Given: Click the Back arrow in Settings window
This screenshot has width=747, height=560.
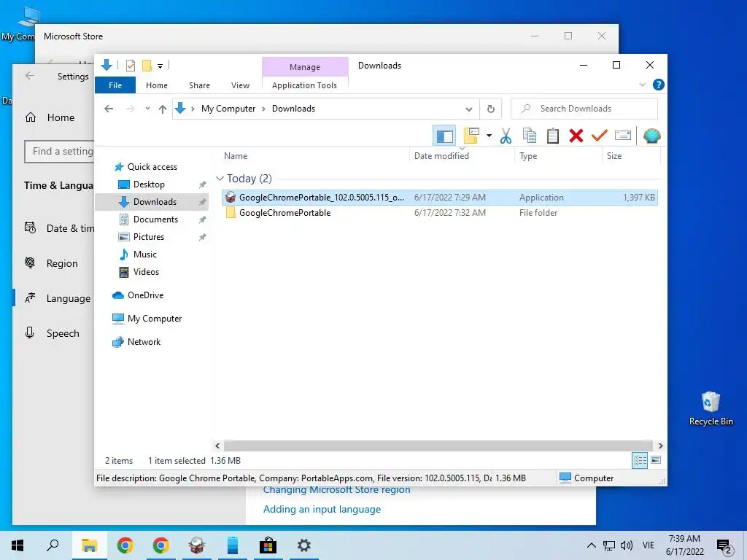Looking at the screenshot, I should pyautogui.click(x=29, y=76).
